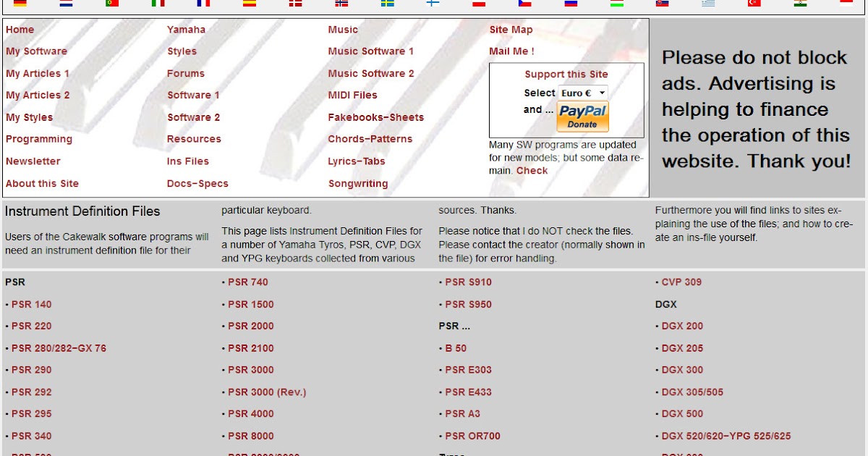Open the Site Map
The width and height of the screenshot is (868, 456).
[x=511, y=30]
